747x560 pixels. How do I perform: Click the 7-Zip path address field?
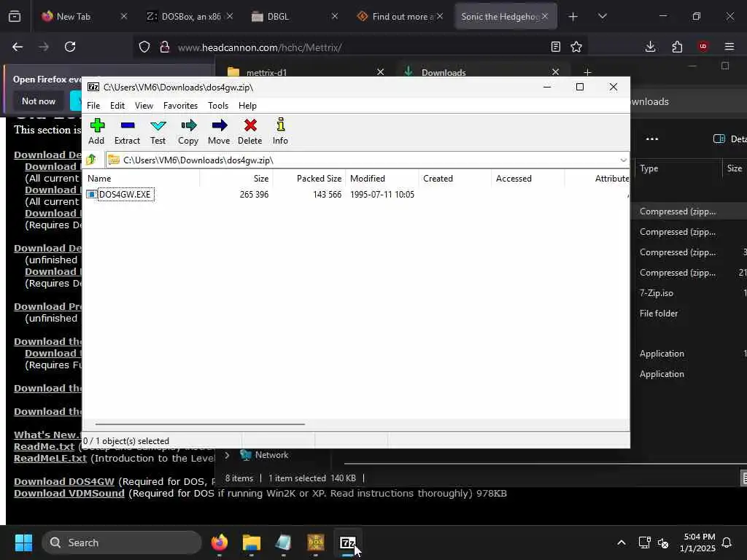(362, 160)
